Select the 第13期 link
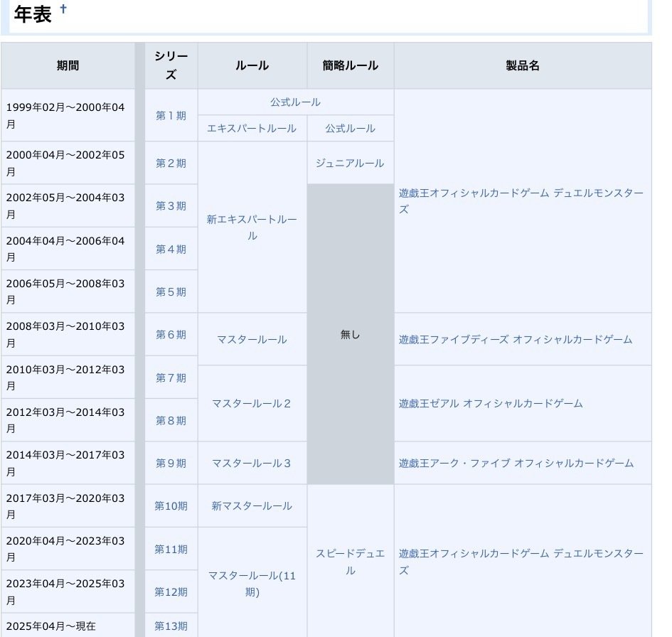This screenshot has width=672, height=637. (171, 626)
